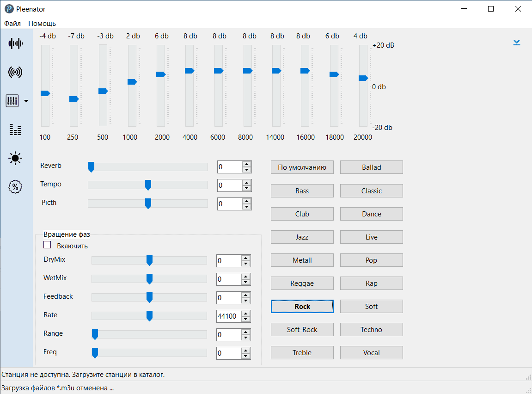Click the blue collapse arrow icon

517,43
